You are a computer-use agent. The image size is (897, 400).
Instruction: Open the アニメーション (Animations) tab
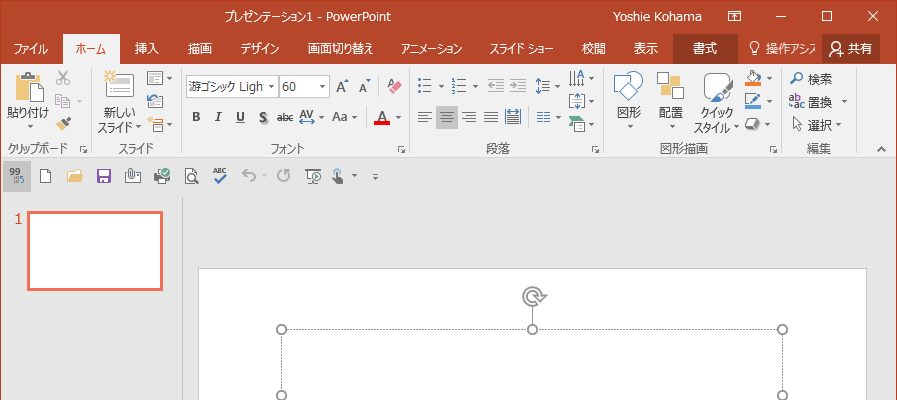pos(431,48)
